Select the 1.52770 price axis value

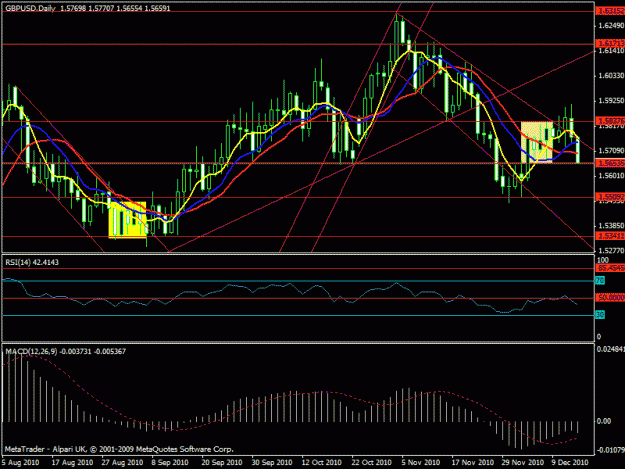point(611,250)
